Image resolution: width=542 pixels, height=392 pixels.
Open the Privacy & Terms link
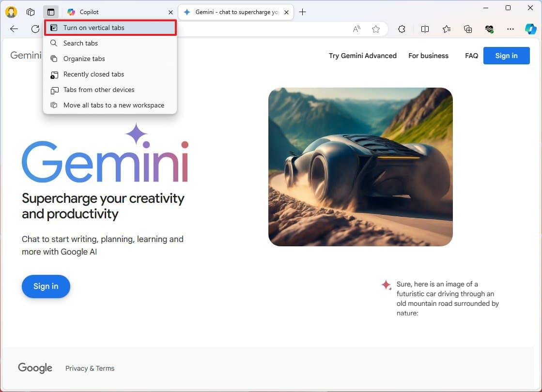pyautogui.click(x=90, y=368)
